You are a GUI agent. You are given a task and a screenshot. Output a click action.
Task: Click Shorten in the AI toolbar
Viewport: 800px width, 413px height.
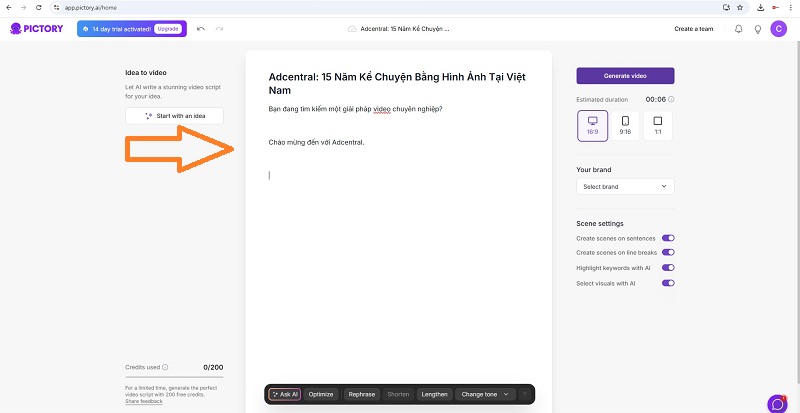pos(398,395)
